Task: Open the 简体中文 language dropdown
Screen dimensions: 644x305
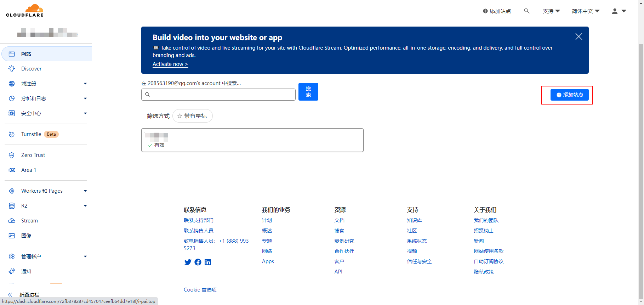Action: 586,11
